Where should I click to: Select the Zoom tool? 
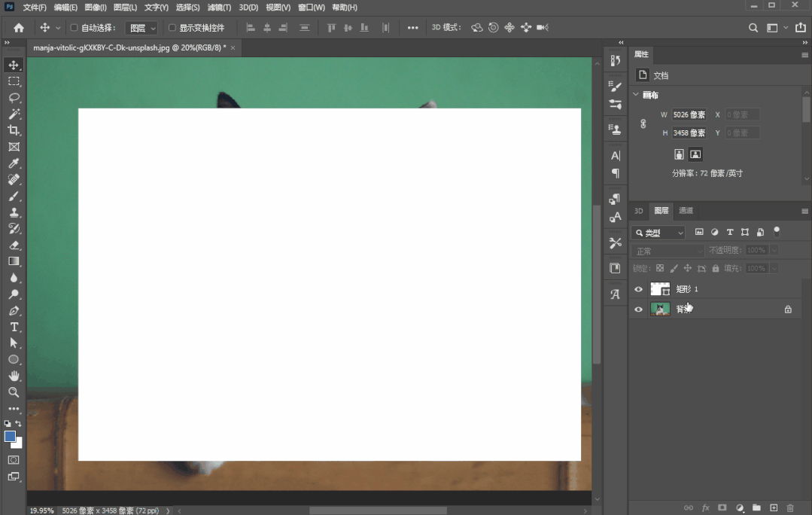pos(14,392)
